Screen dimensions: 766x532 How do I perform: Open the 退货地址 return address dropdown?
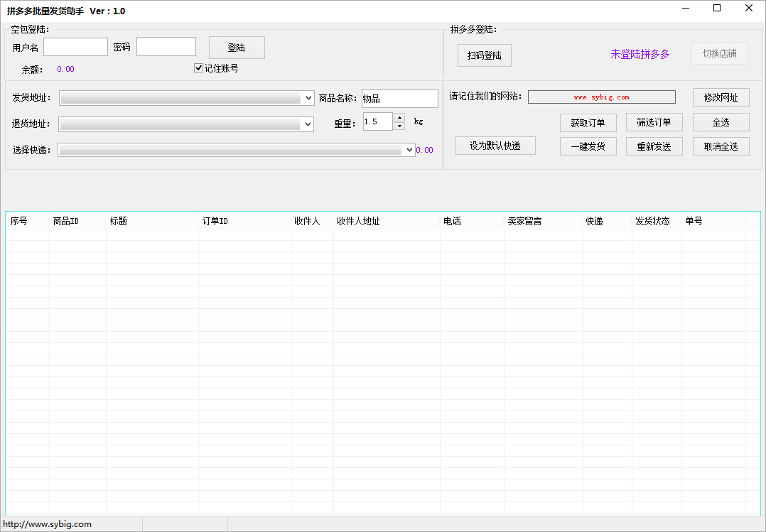pos(308,124)
